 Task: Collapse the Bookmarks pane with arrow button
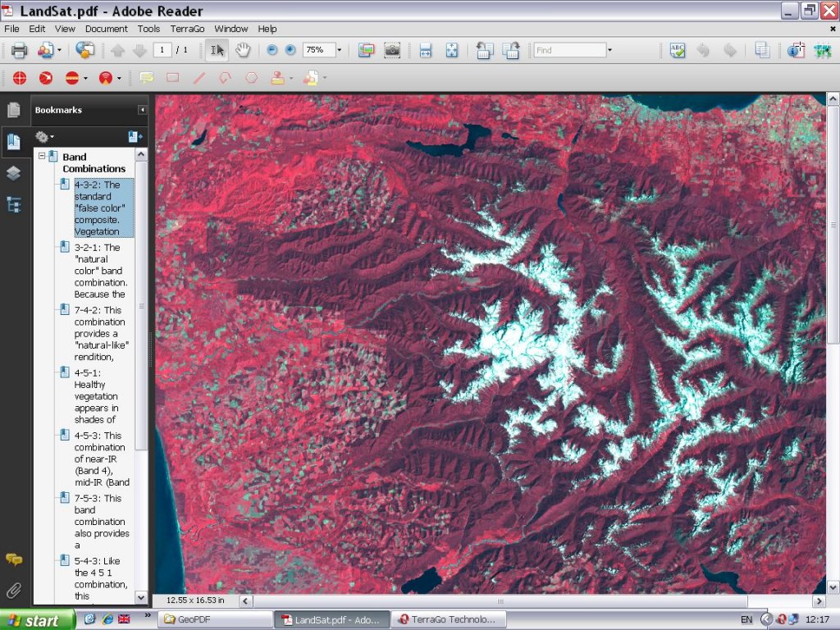(x=142, y=110)
